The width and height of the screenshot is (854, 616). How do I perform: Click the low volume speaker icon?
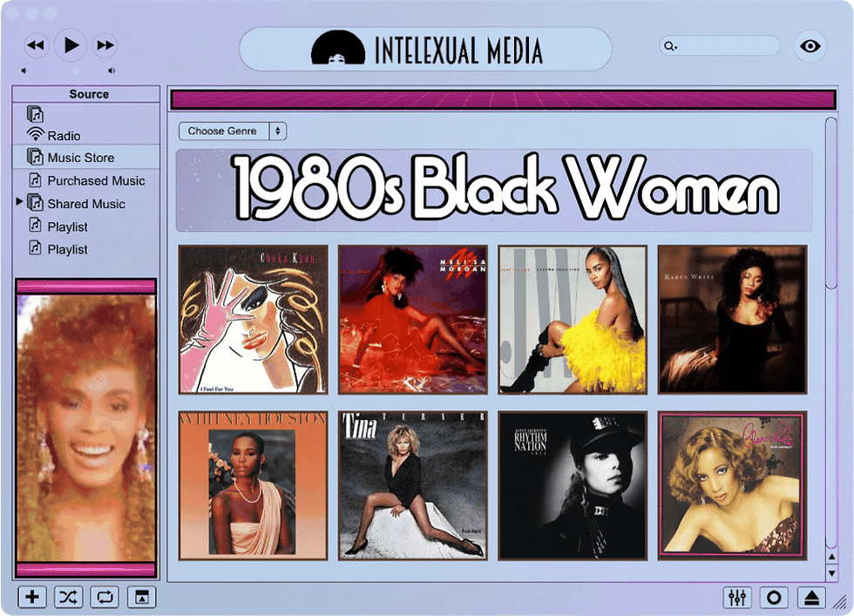(x=24, y=71)
